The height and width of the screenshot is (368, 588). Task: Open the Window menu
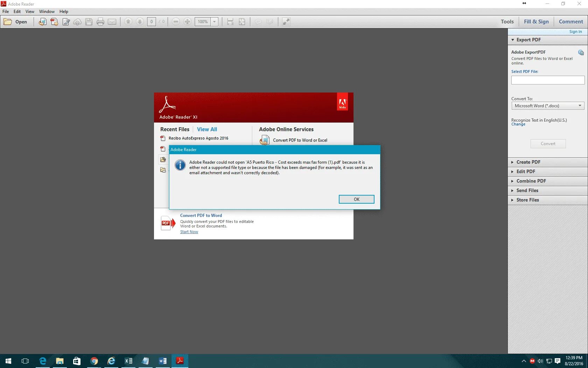point(47,12)
